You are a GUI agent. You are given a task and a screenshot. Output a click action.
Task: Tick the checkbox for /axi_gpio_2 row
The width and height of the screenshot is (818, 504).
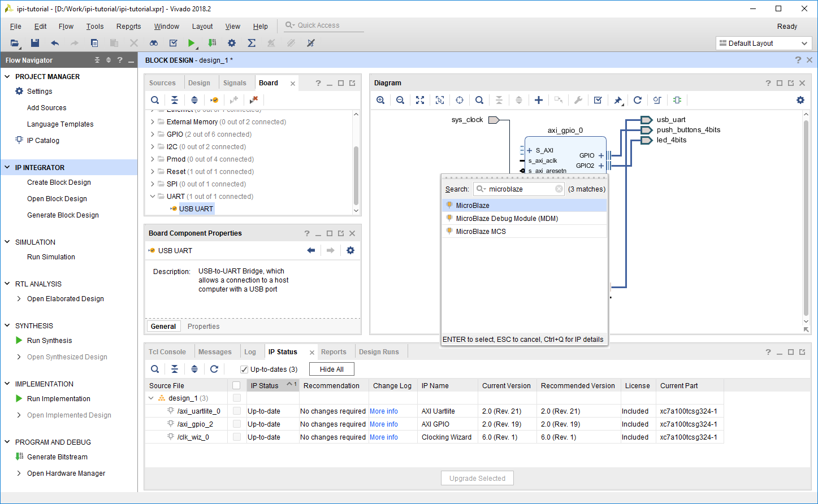pyautogui.click(x=237, y=424)
